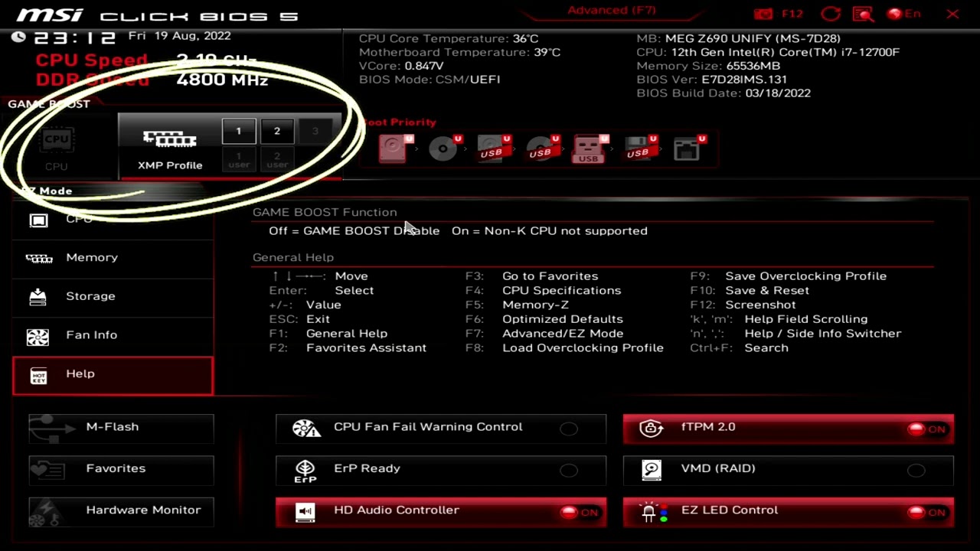Select the USB CD/DVD boot device icon

tap(543, 148)
